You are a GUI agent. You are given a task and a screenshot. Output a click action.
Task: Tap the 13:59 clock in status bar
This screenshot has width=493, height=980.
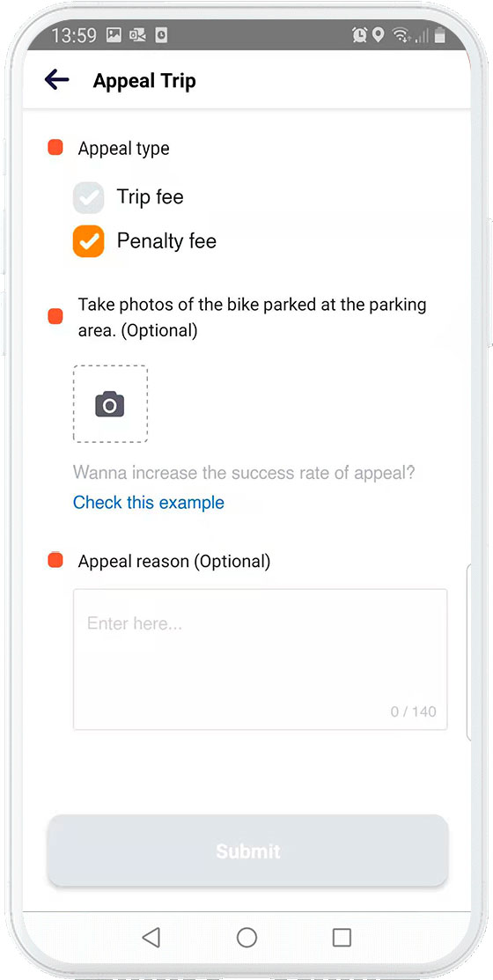(x=75, y=35)
